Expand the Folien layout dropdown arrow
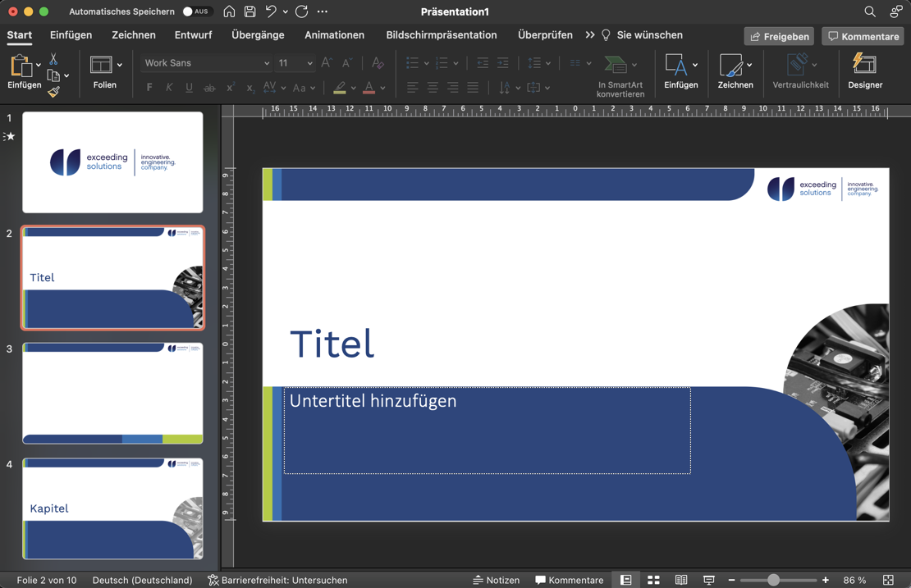Image resolution: width=911 pixels, height=588 pixels. pyautogui.click(x=120, y=65)
